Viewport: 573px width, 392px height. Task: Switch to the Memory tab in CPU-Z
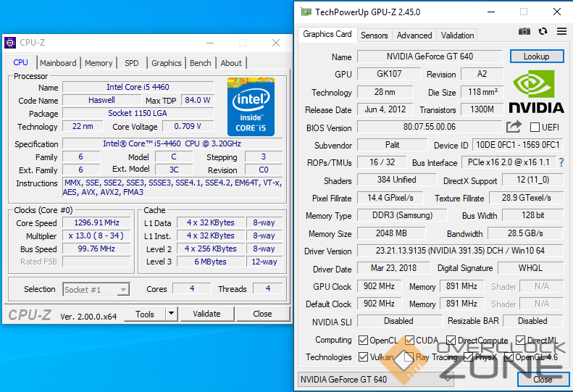99,63
